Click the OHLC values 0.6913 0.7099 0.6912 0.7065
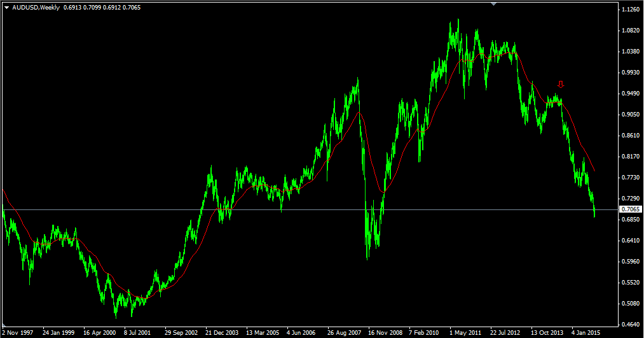Image resolution: width=644 pixels, height=338 pixels. (102, 8)
